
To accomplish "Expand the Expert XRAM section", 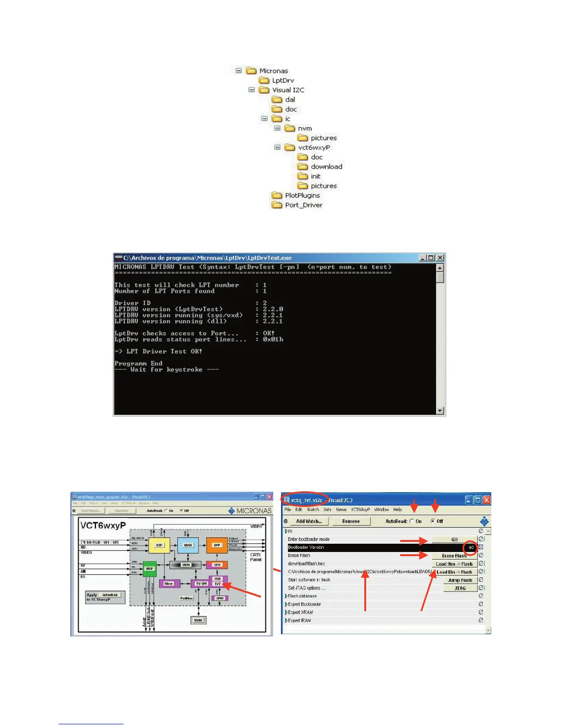I will [286, 612].
